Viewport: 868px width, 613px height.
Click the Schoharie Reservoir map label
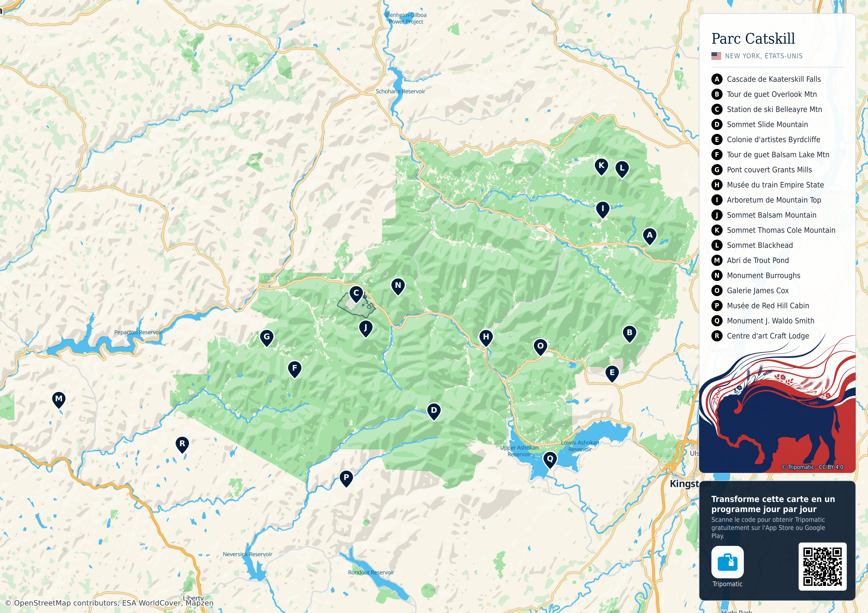400,91
